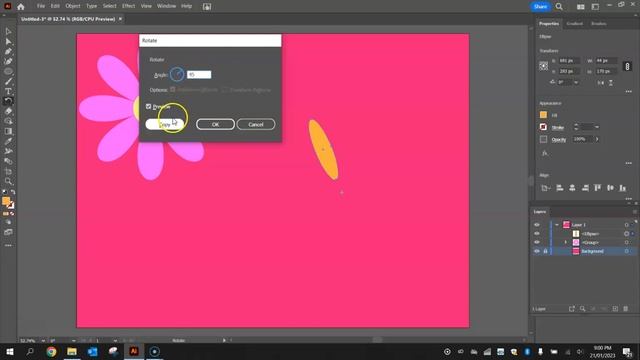Open the Window menu
The image size is (640, 360).
(167, 6)
